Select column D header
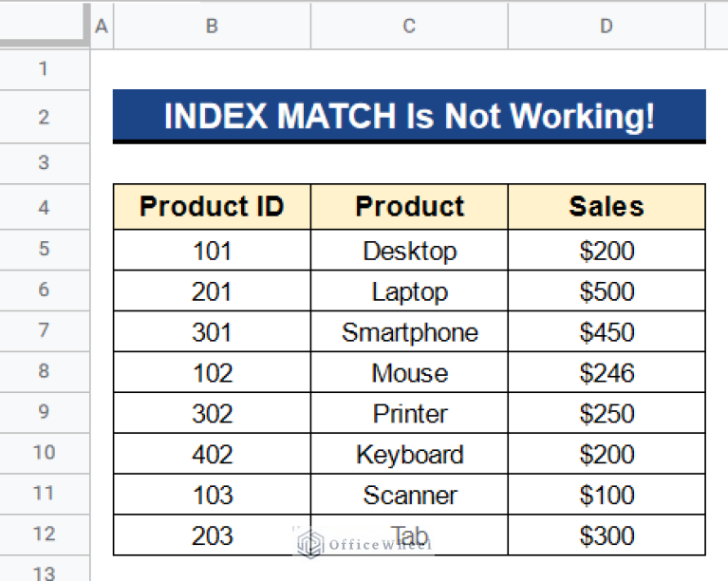 pos(607,27)
